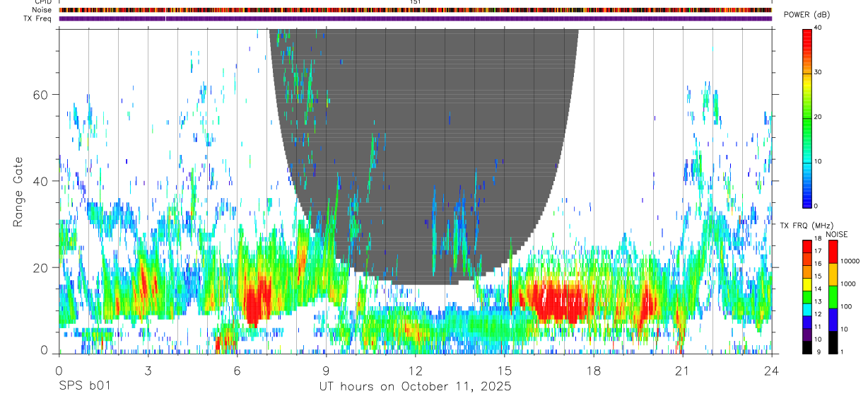
Task: Click the red segment of TX FRQ colorbar
Action: pos(807,245)
